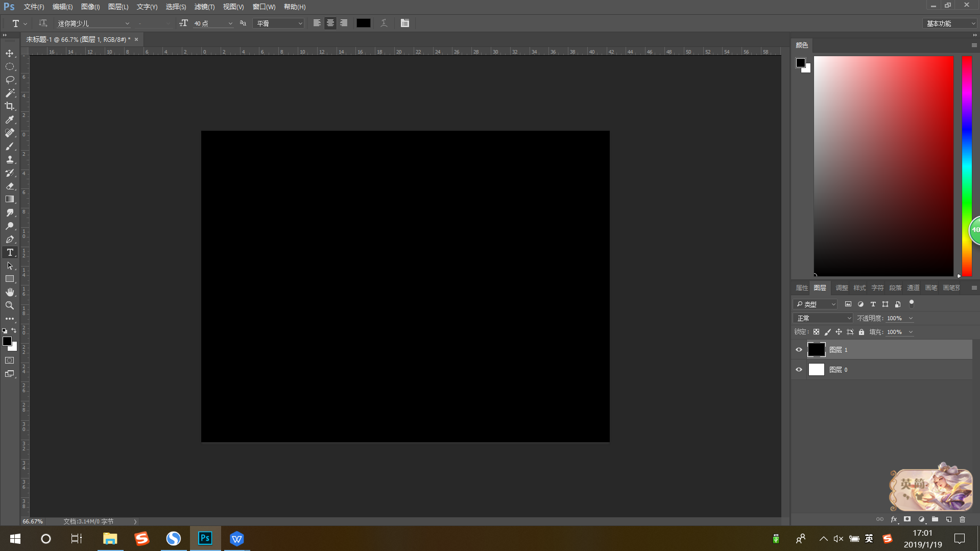Toggle the layer filter on/off switch
The height and width of the screenshot is (551, 980).
tap(912, 304)
